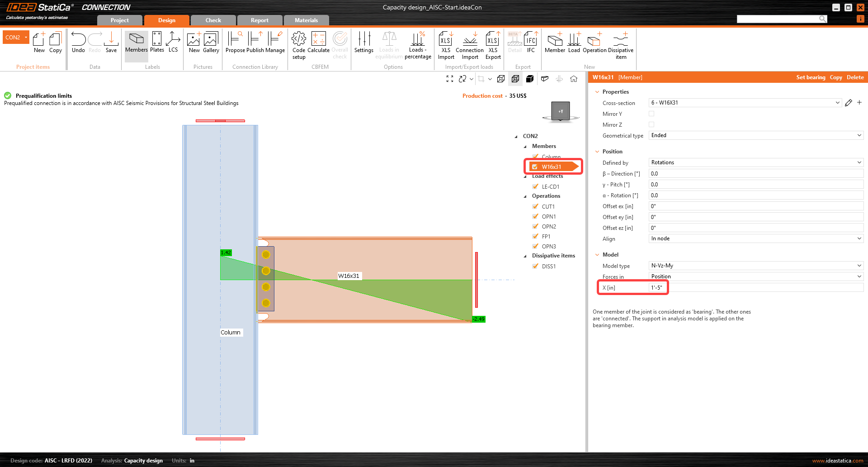This screenshot has width=868, height=467.
Task: Uncheck the DISS1 dissipative item
Action: coord(536,266)
